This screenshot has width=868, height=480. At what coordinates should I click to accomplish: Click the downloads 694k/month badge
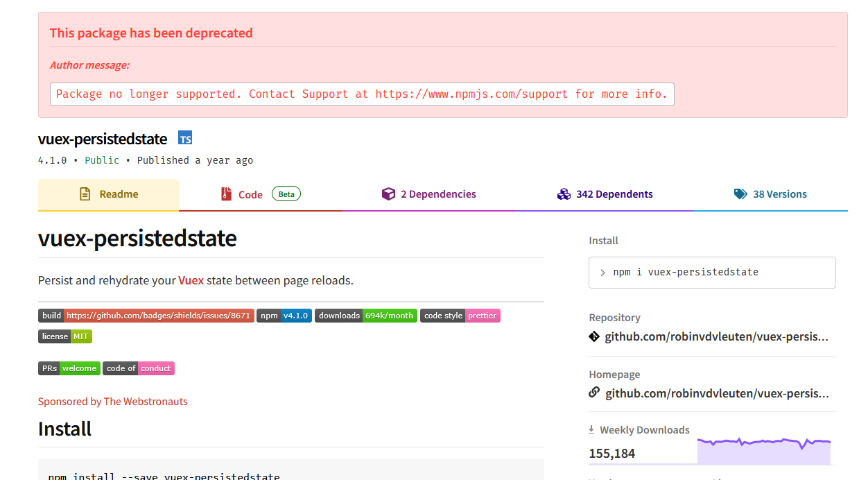(366, 316)
